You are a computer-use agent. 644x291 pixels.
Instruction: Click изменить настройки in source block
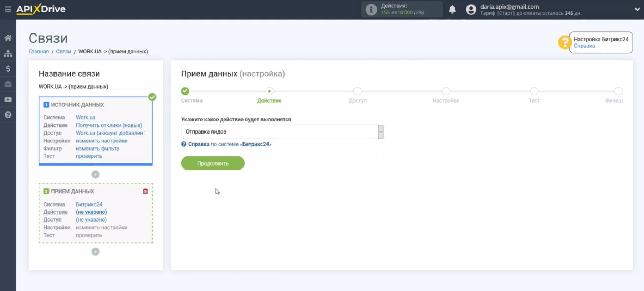click(x=102, y=141)
